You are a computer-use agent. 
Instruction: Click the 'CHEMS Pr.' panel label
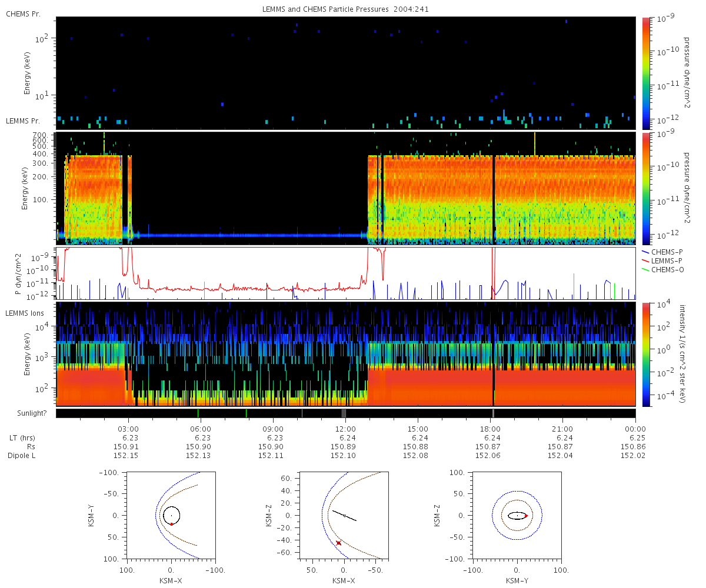(x=23, y=14)
